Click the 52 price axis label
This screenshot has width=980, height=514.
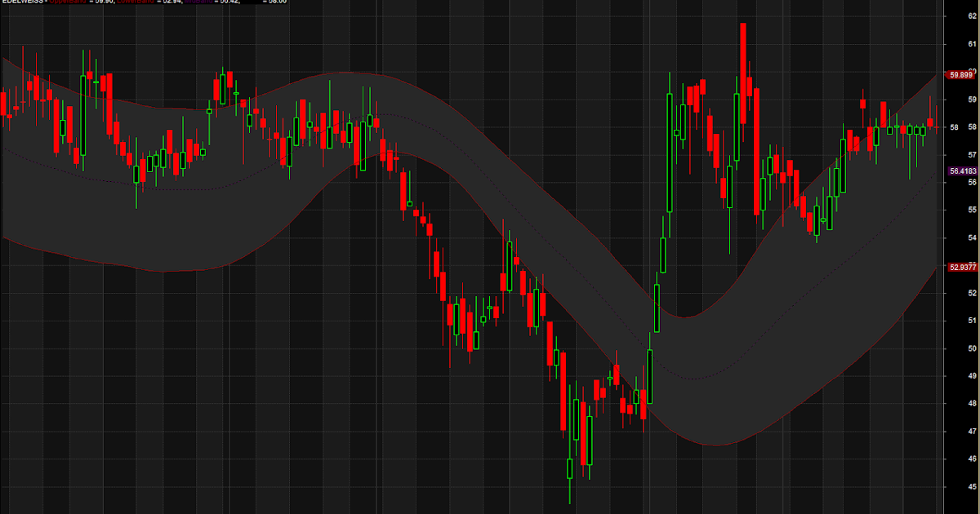coord(973,293)
